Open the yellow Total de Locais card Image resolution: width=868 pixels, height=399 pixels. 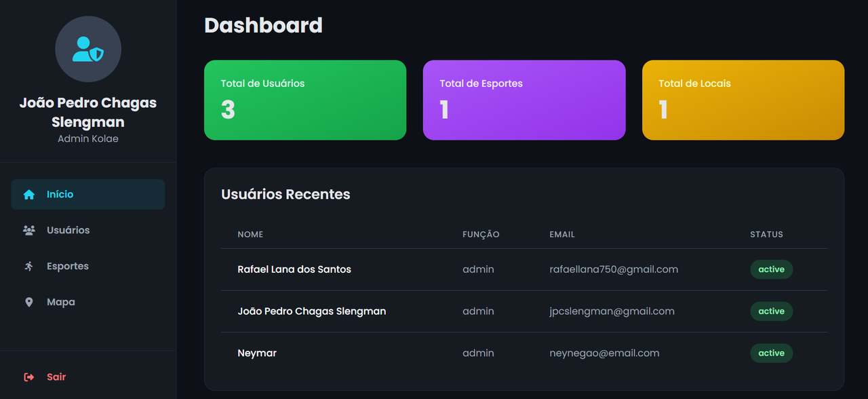click(x=743, y=100)
